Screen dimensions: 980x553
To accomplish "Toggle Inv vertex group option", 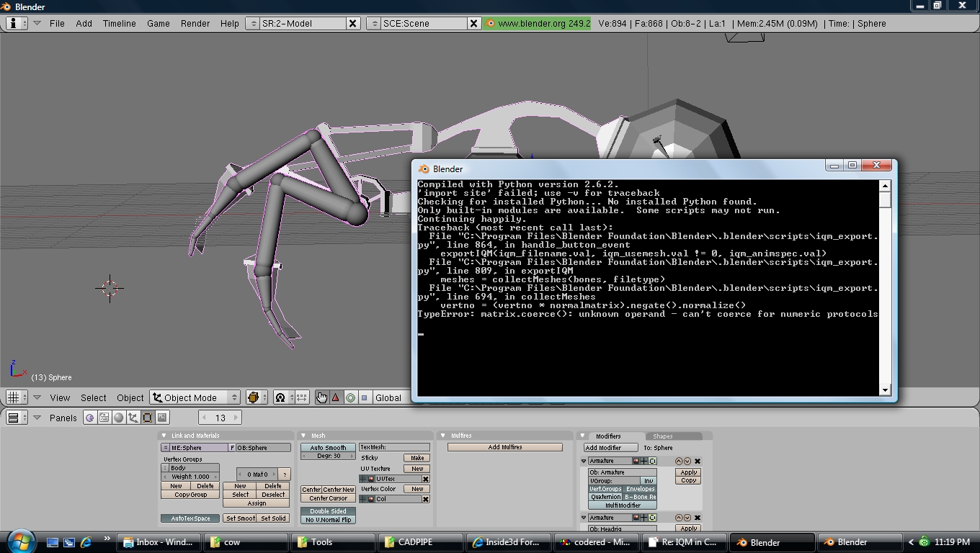I will tap(649, 481).
